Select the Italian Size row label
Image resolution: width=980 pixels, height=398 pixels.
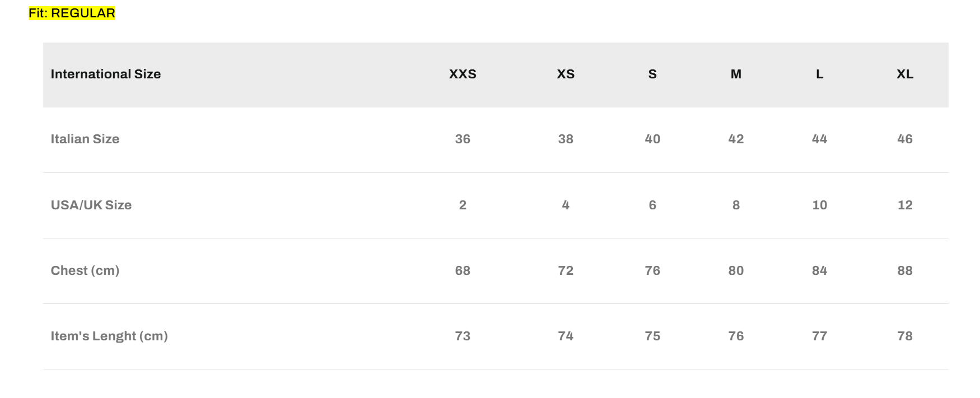[x=85, y=139]
